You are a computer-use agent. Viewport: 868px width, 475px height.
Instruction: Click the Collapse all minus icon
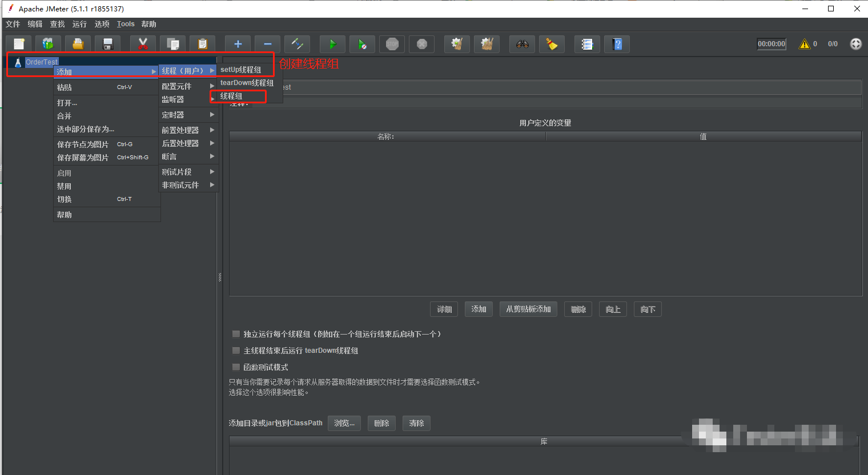point(268,44)
